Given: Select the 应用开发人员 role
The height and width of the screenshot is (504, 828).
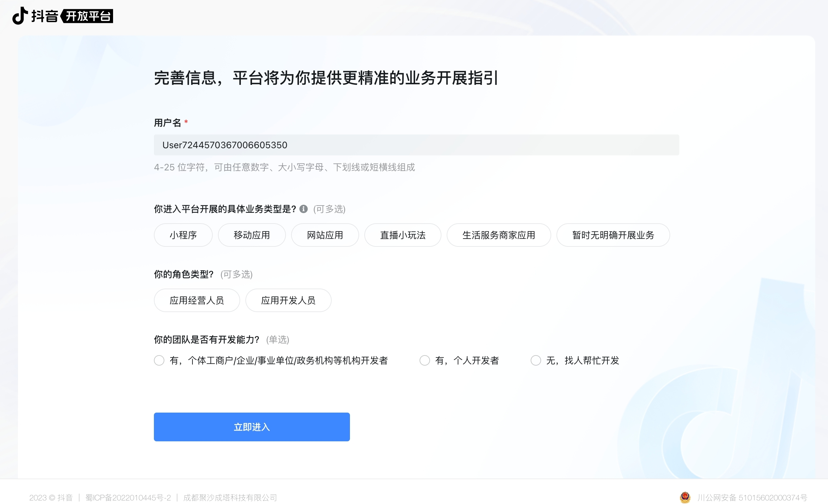Looking at the screenshot, I should [288, 300].
